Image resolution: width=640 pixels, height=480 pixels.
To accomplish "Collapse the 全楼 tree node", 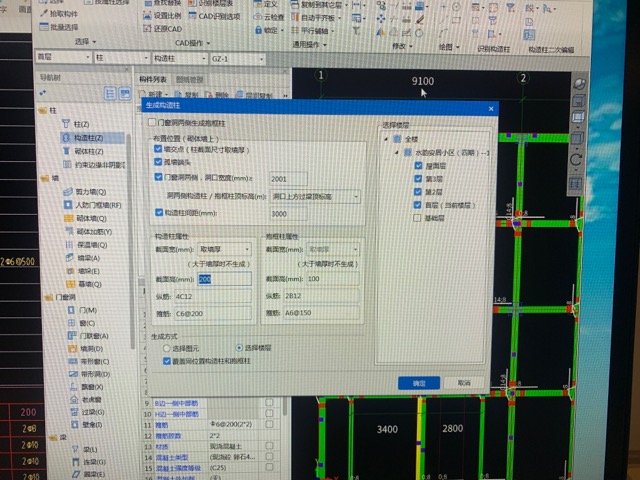I will 386,139.
